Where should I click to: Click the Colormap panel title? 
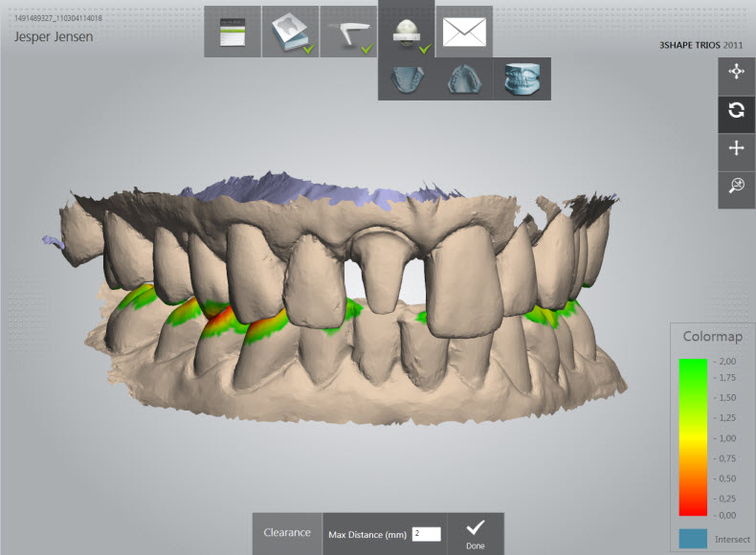[712, 337]
